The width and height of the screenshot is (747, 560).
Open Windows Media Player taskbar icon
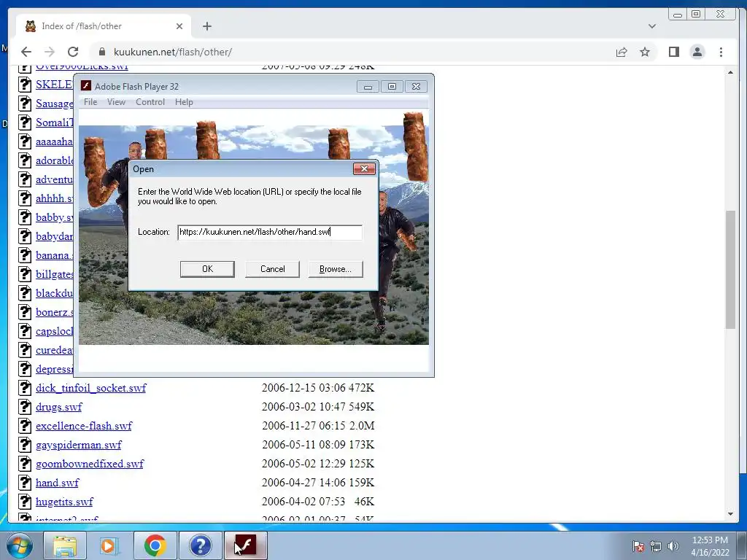(109, 545)
